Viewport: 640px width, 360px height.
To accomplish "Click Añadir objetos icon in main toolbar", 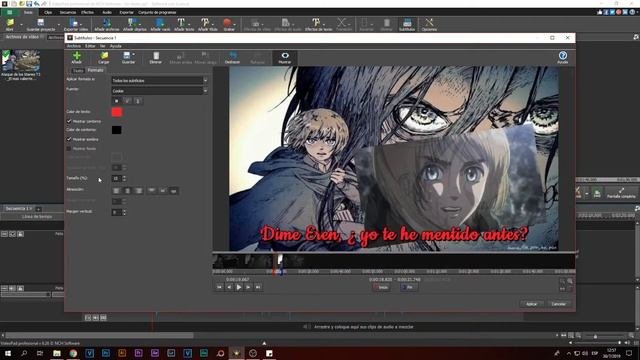I will coord(132,24).
